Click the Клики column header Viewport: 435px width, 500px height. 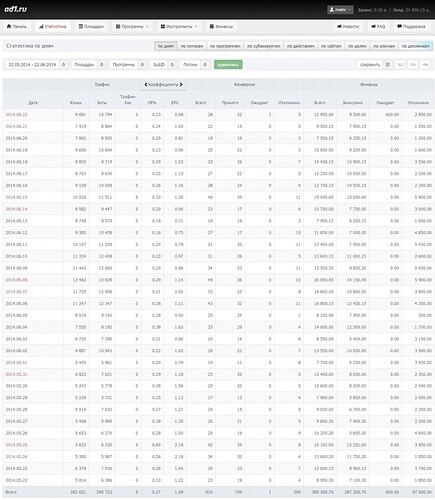76,103
